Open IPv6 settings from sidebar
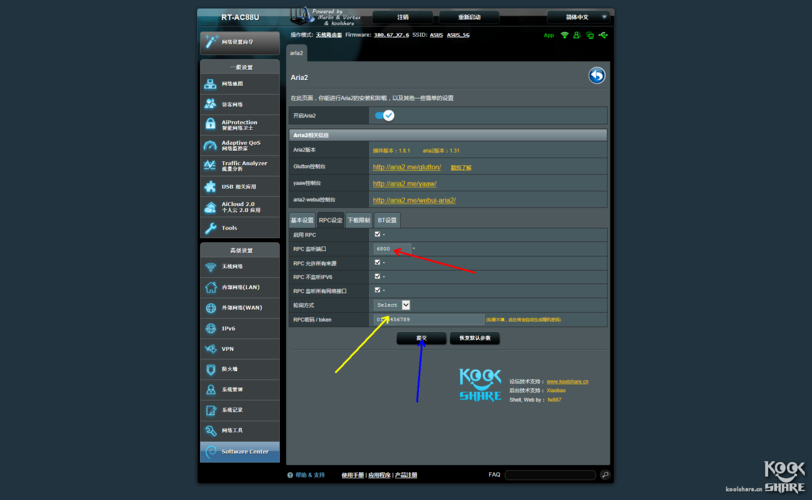 240,328
